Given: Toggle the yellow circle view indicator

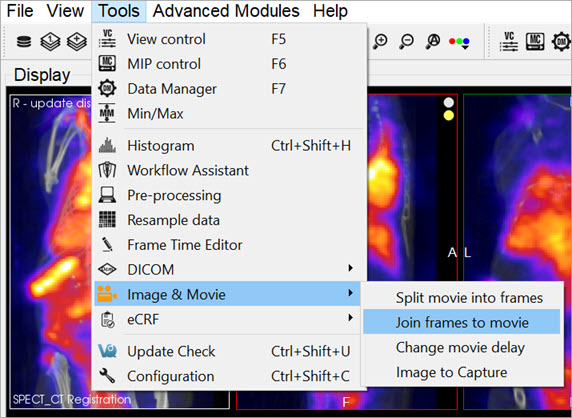Looking at the screenshot, I should 449,115.
